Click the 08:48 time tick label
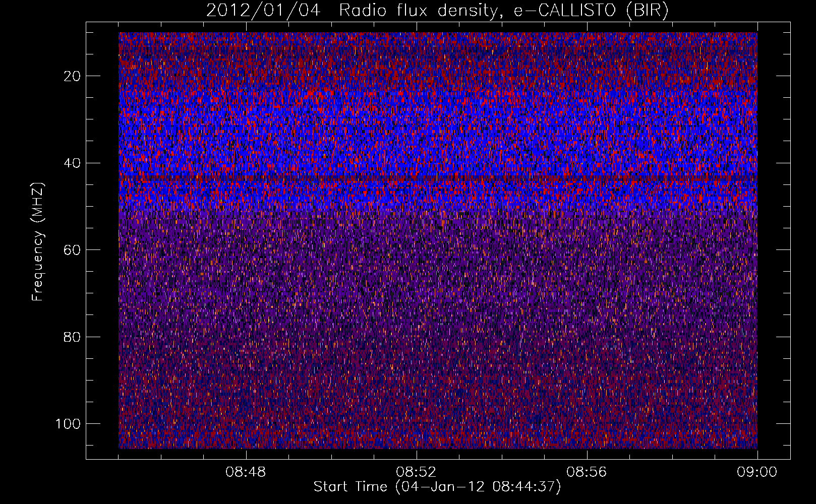Viewport: 816px width, 504px height. pyautogui.click(x=246, y=472)
